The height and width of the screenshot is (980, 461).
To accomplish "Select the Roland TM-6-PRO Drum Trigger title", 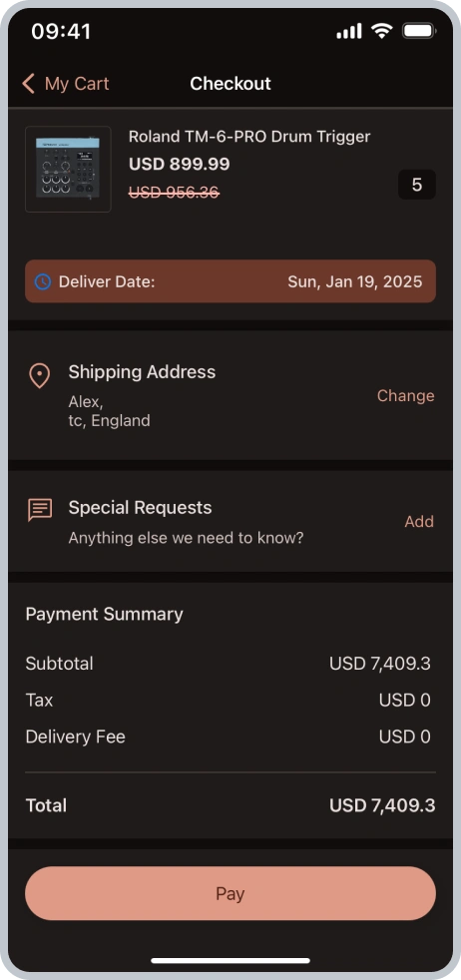I will pyautogui.click(x=249, y=137).
